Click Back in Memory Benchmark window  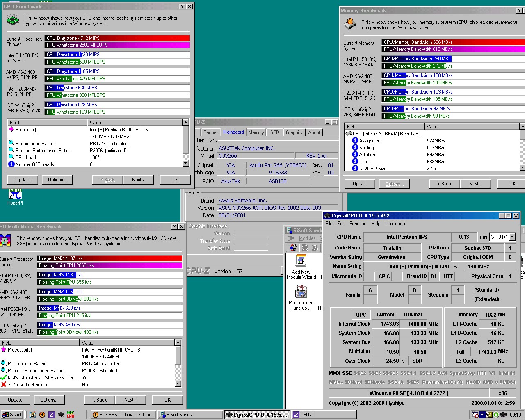point(445,184)
